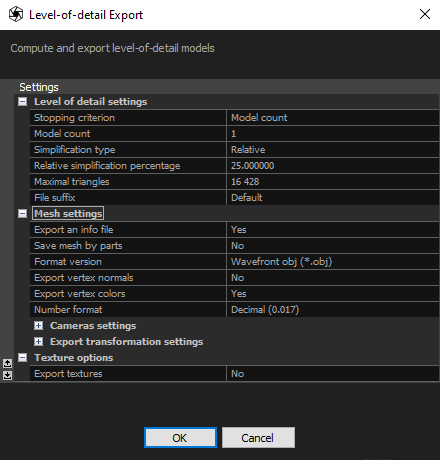The image size is (440, 460).
Task: Click the Export vertex normals label
Action: coord(84,278)
